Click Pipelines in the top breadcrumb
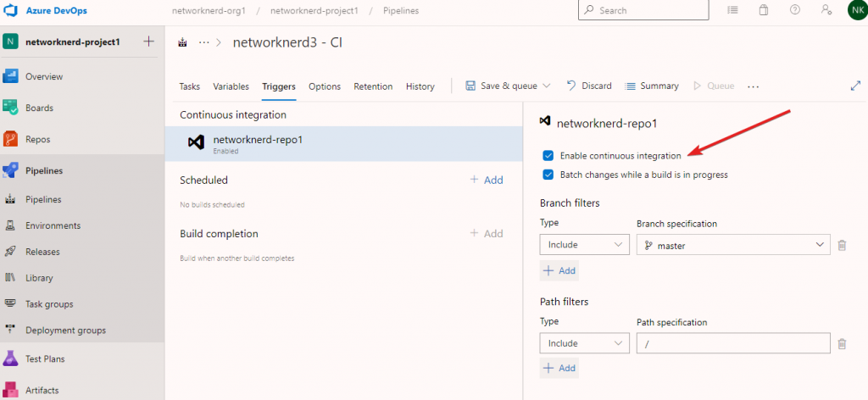This screenshot has height=400, width=868. [x=401, y=10]
